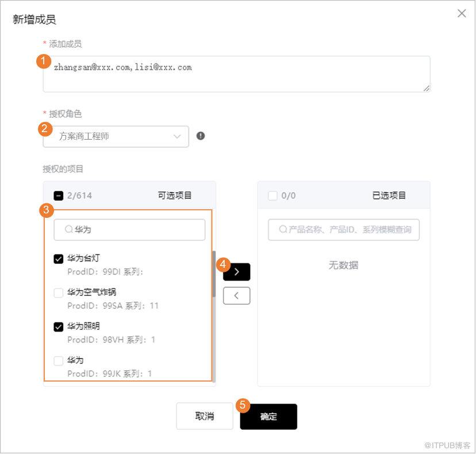Open the 方案商工程师 role dropdown

[x=116, y=137]
